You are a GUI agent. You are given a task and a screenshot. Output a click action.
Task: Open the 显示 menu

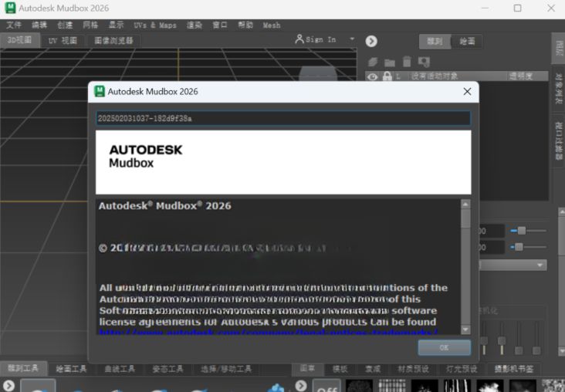[116, 25]
